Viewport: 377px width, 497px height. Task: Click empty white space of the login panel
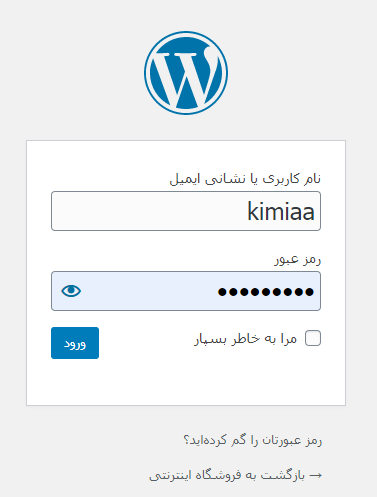pos(186,383)
